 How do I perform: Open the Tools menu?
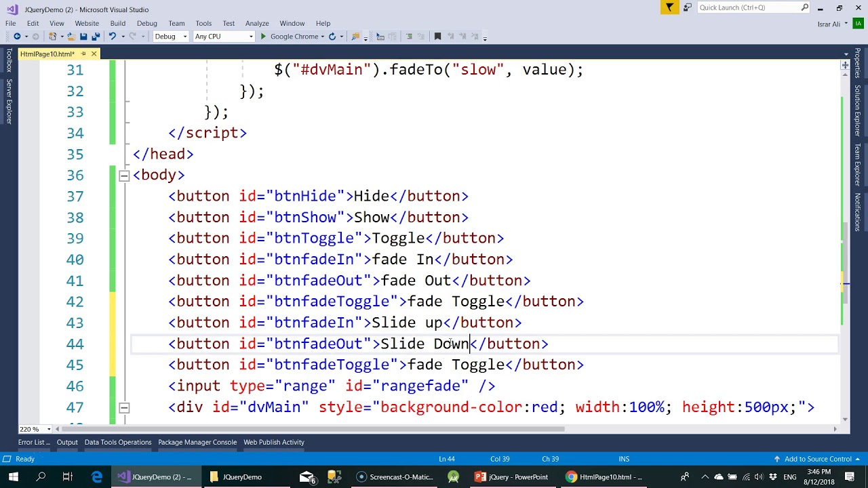coord(203,23)
